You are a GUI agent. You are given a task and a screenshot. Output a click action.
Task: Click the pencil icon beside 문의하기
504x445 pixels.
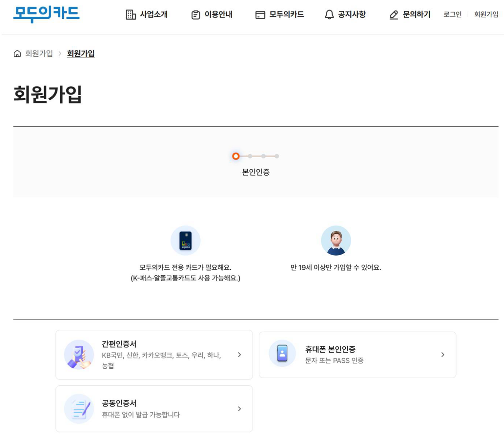point(394,15)
